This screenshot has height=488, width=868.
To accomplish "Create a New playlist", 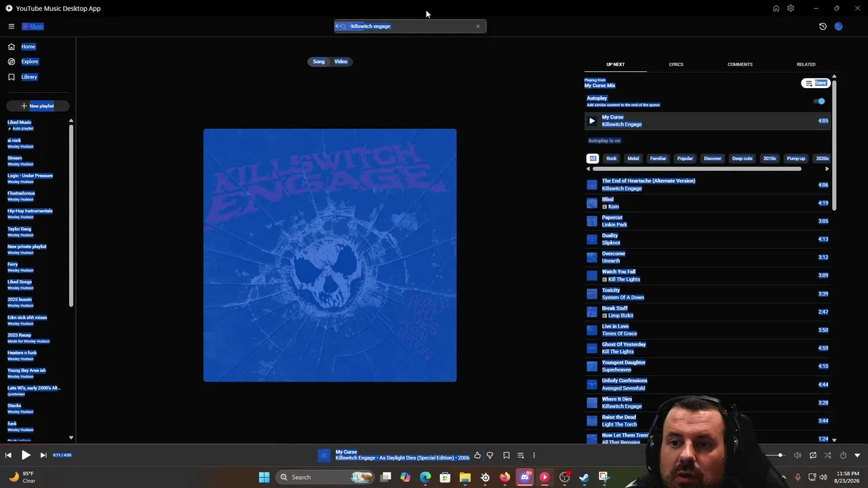I will [x=37, y=106].
